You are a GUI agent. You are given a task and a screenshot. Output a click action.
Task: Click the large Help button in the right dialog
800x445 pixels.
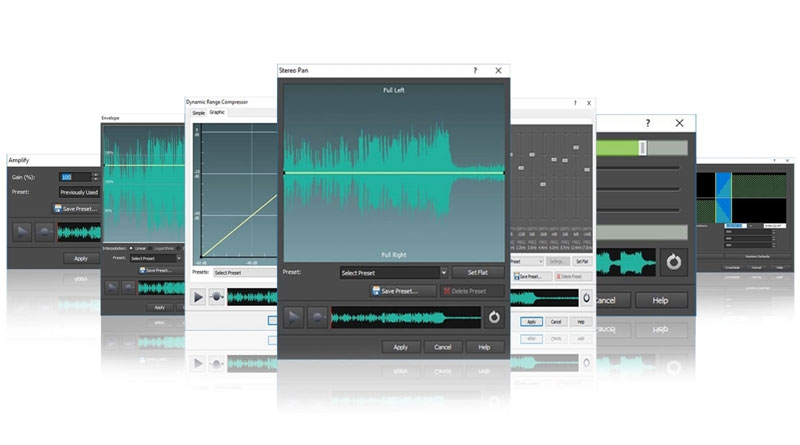[661, 301]
